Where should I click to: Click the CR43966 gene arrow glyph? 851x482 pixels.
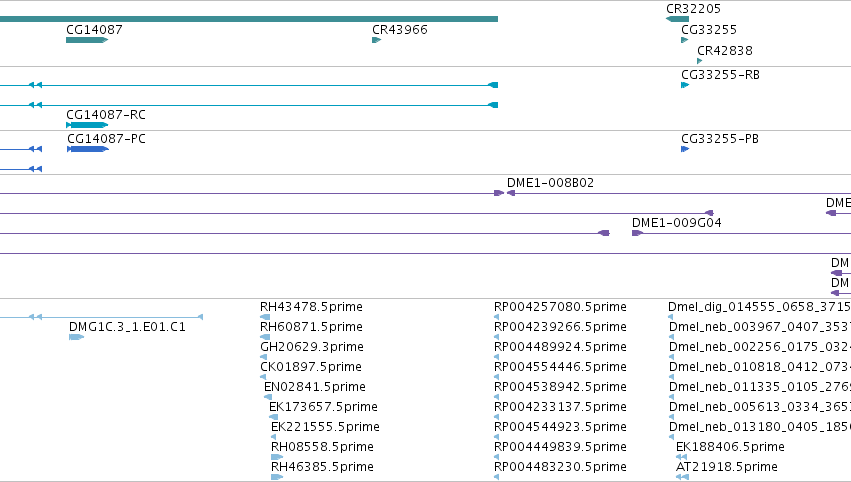pyautogui.click(x=376, y=40)
